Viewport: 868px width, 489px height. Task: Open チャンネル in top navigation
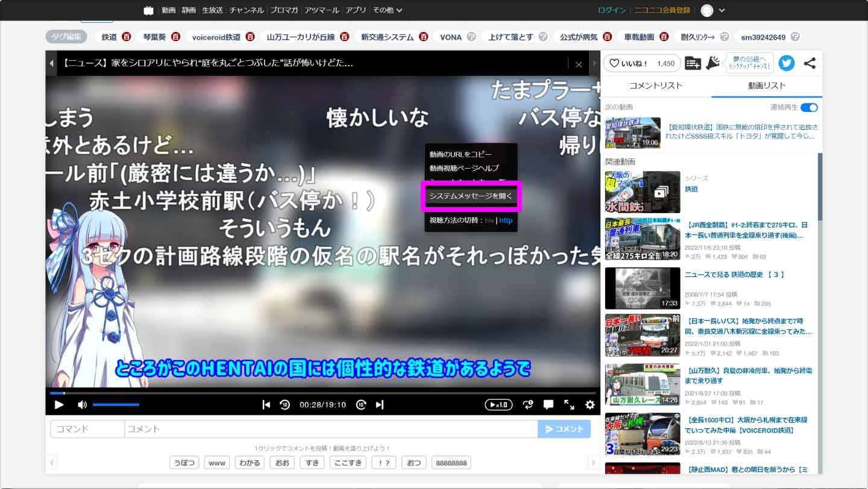click(247, 10)
